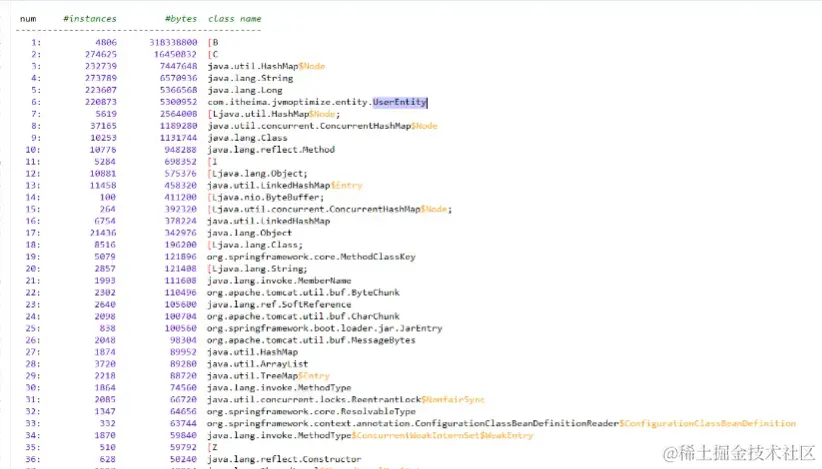Select java.util.LinkedHashMap in row 16
Viewport: 822px width, 469px height.
coord(269,221)
